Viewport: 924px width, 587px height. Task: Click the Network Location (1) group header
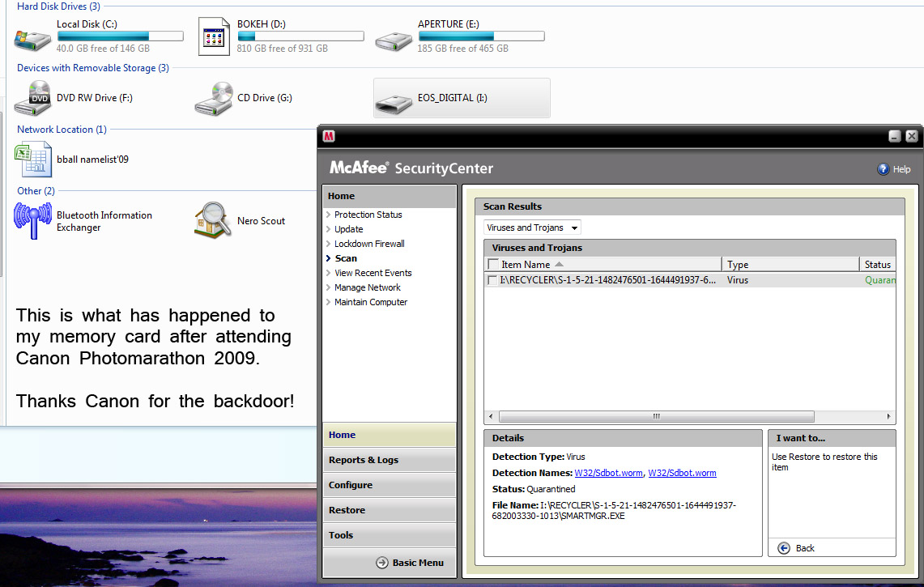tap(62, 129)
